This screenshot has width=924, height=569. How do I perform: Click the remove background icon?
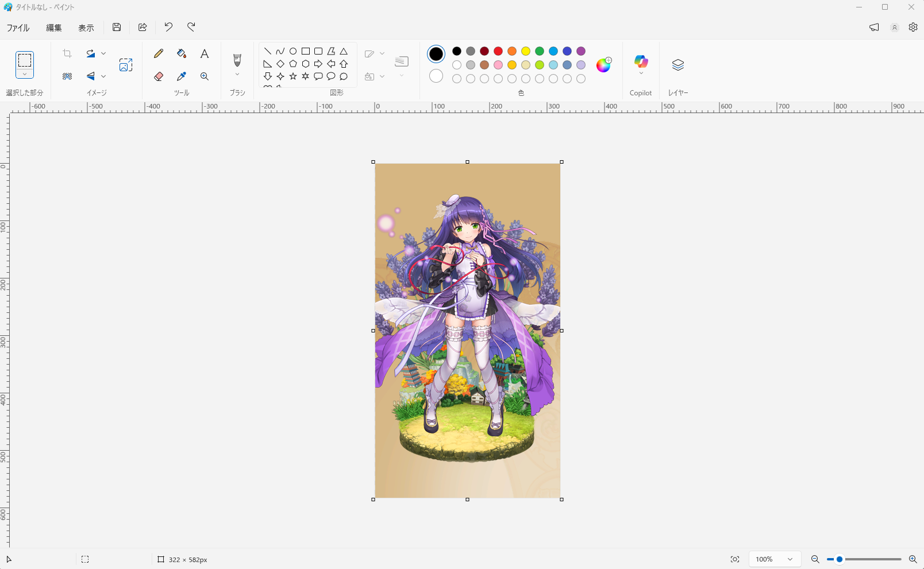pyautogui.click(x=67, y=76)
